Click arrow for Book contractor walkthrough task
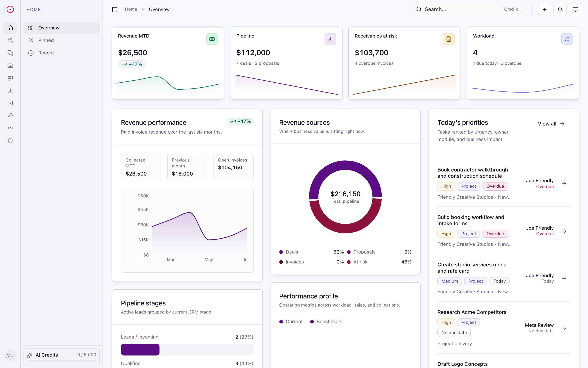This screenshot has width=588, height=368. pos(564,183)
